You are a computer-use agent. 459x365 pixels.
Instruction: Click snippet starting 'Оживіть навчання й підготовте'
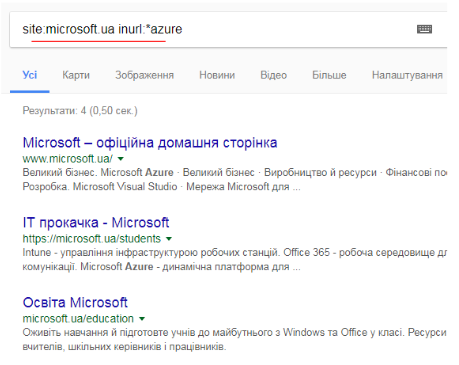(235, 339)
